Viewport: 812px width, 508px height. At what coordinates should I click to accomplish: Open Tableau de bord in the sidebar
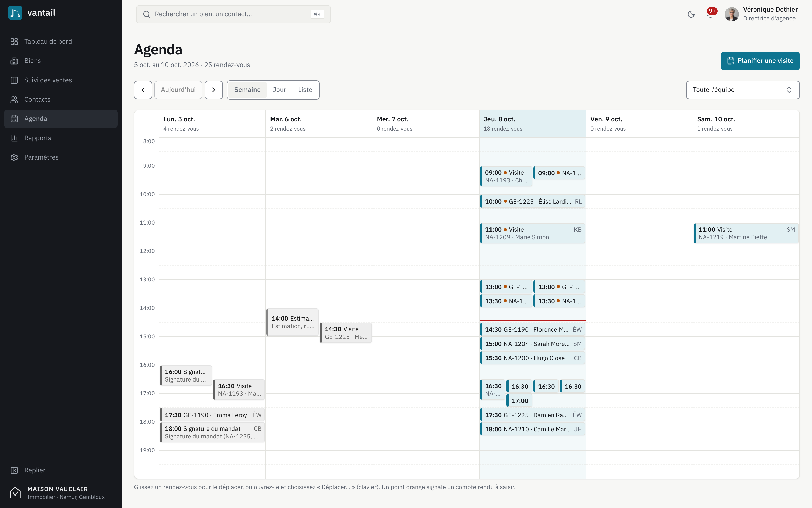tap(61, 41)
